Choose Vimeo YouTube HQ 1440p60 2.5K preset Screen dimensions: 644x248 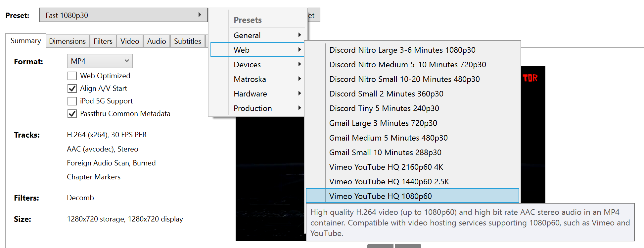412,181
